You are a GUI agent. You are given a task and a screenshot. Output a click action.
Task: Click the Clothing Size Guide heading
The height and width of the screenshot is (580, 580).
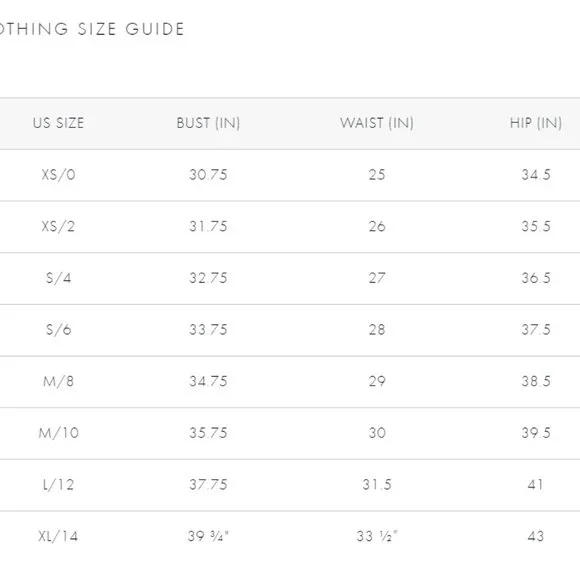pos(91,29)
